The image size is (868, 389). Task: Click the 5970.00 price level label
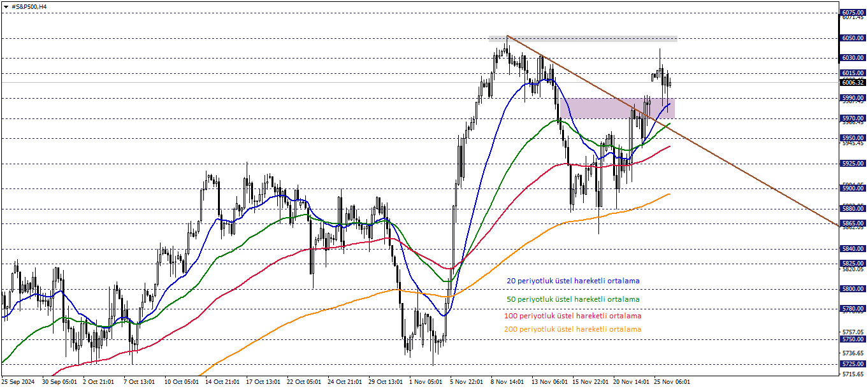[x=853, y=118]
